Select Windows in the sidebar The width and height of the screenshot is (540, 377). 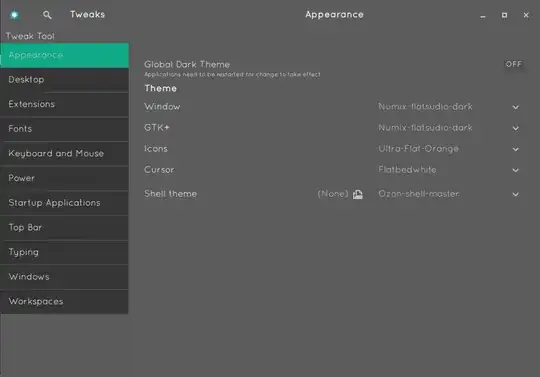click(x=64, y=277)
